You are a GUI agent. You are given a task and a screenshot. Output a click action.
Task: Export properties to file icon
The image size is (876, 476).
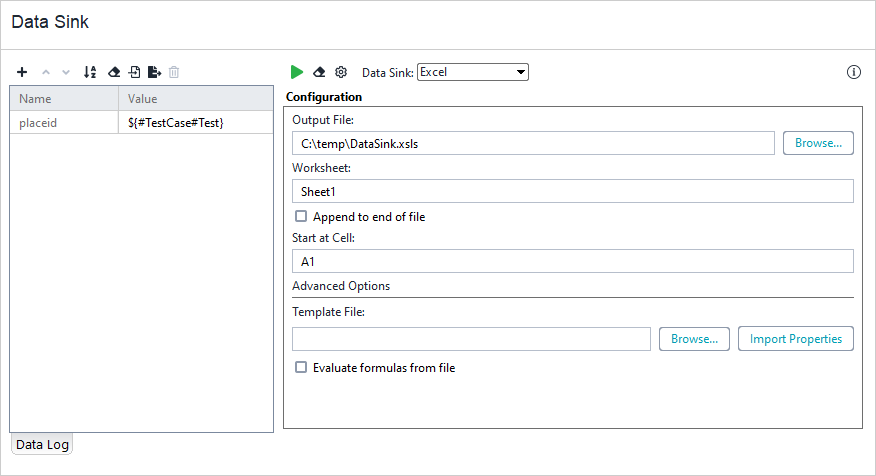[x=155, y=72]
